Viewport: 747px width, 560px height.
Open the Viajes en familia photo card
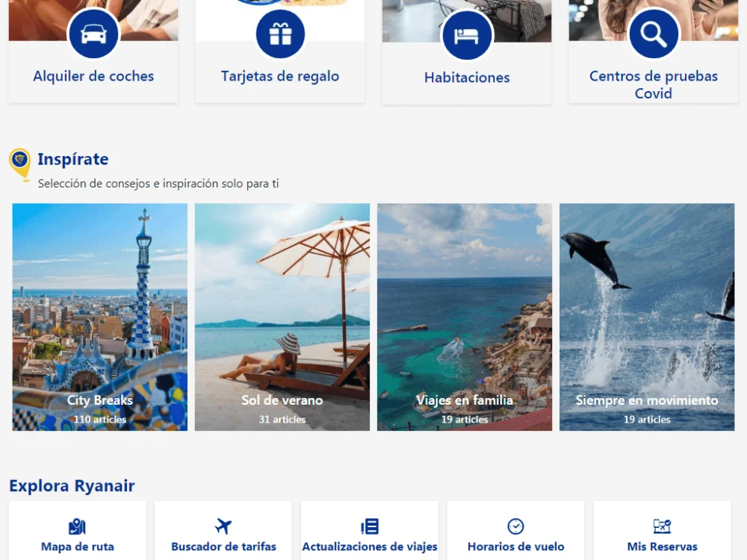(x=465, y=317)
